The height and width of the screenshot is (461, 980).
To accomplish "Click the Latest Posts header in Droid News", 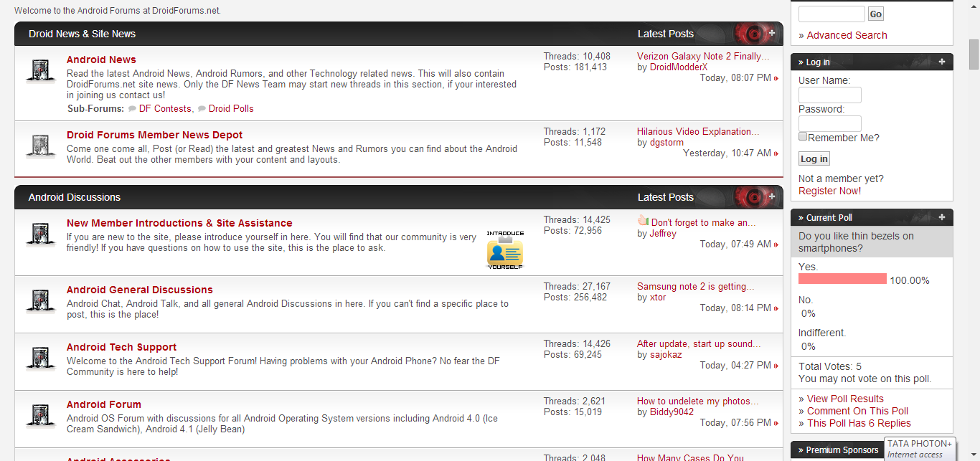I will [x=666, y=34].
